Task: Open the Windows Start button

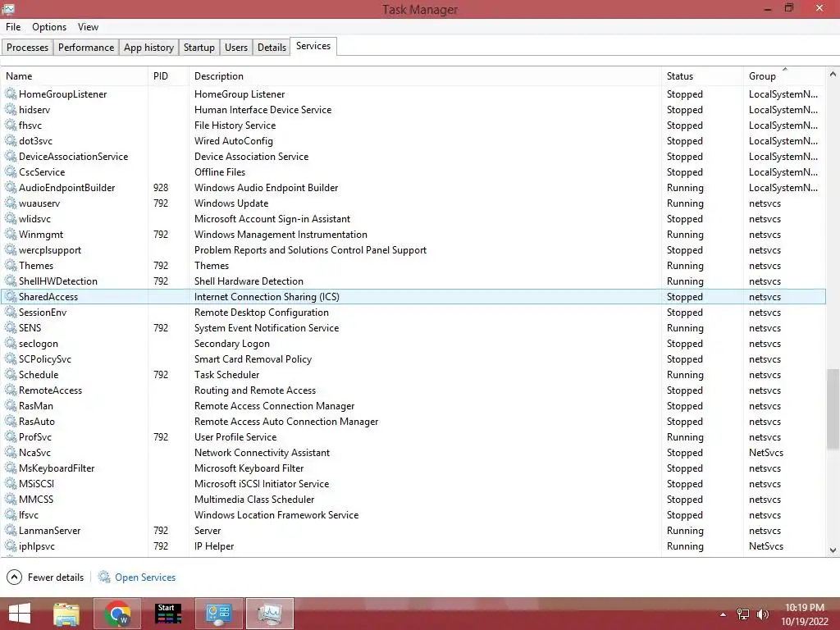Action: pyautogui.click(x=20, y=614)
